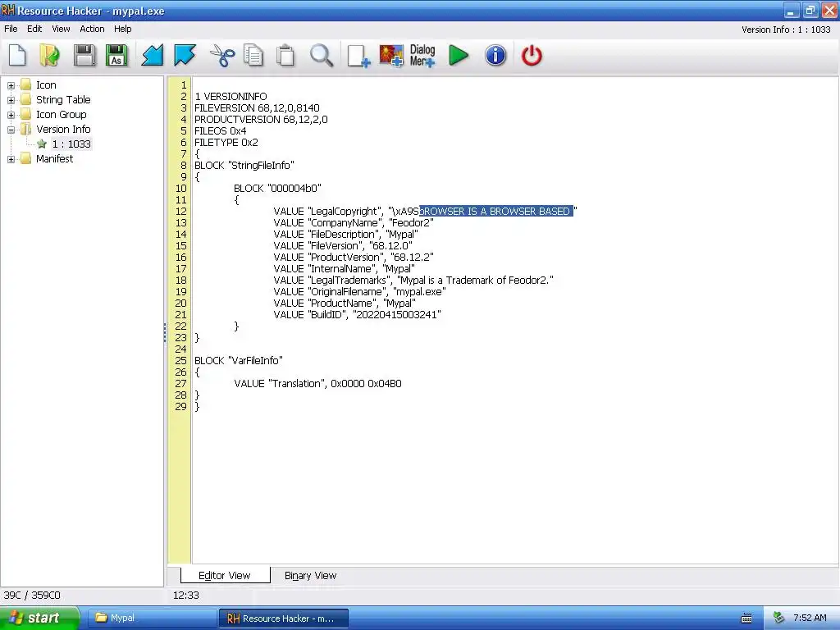This screenshot has width=840, height=630.
Task: Switch to the Editor View tab
Action: 225,575
